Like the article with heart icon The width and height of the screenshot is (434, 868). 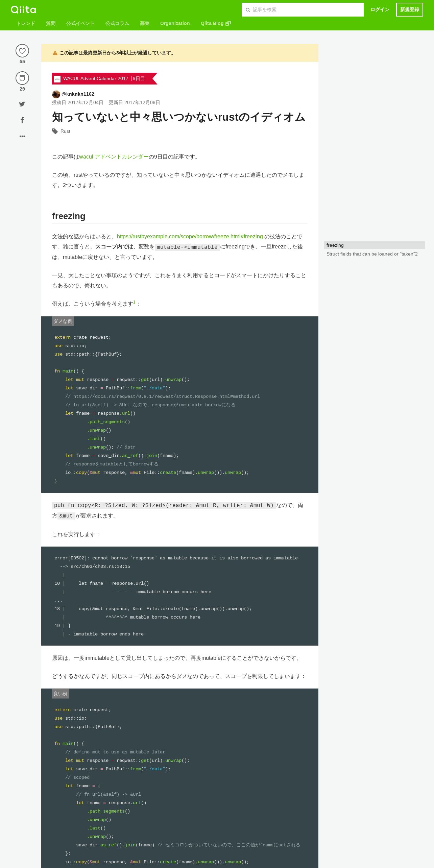pos(22,51)
